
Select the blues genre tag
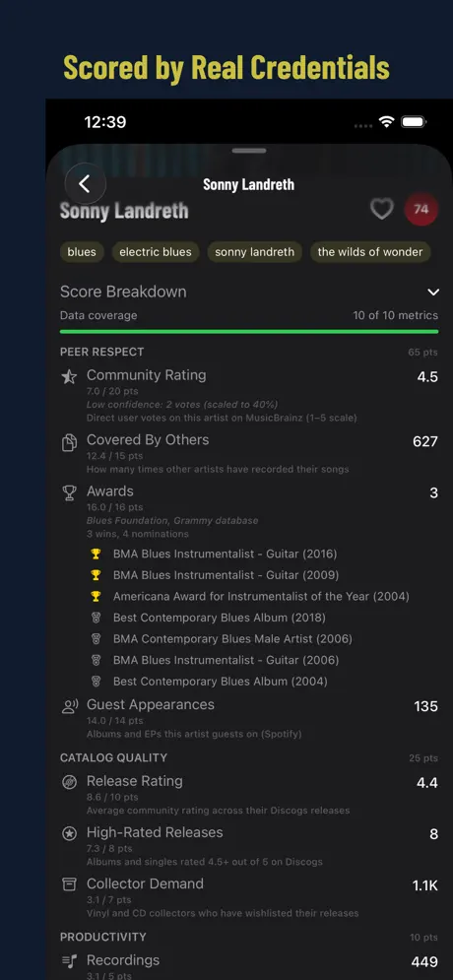82,252
